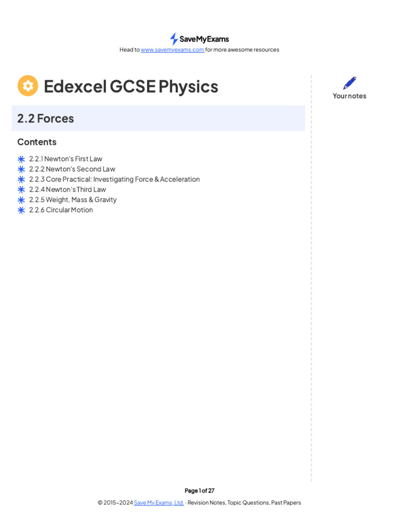The height and width of the screenshot is (532, 399).
Task: Go to 2.2.2 Newton's Second Law
Action: [x=72, y=169]
